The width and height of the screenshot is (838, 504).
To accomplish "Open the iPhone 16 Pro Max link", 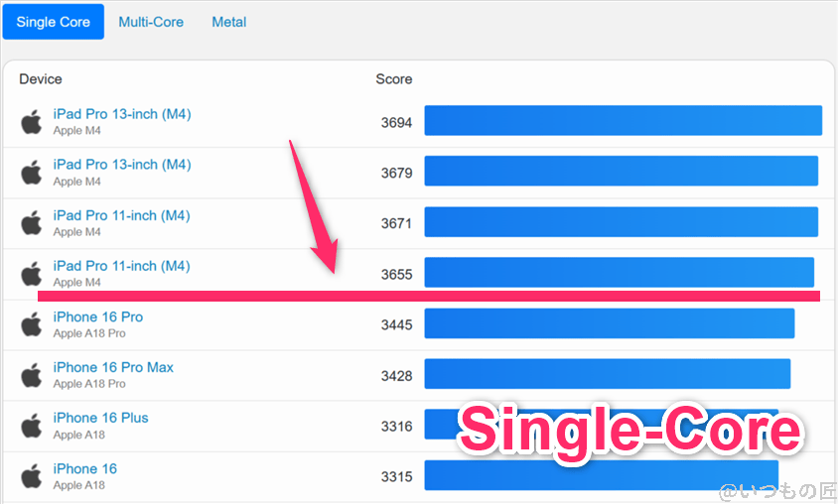I will [113, 367].
